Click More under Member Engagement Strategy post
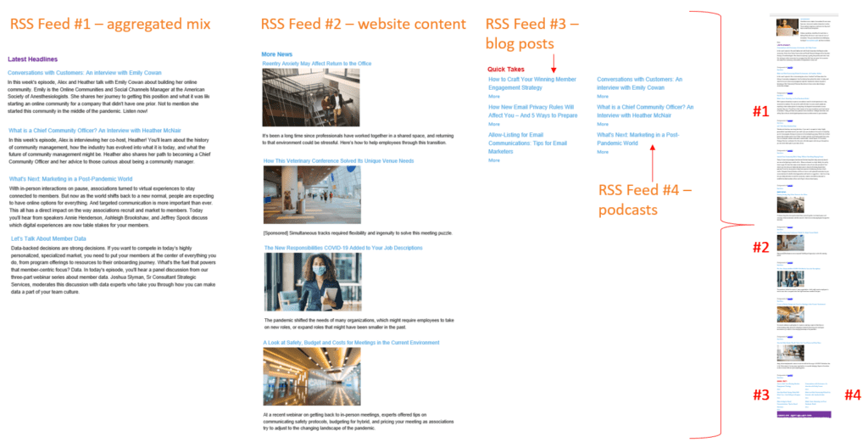The width and height of the screenshot is (868, 448). (x=494, y=97)
